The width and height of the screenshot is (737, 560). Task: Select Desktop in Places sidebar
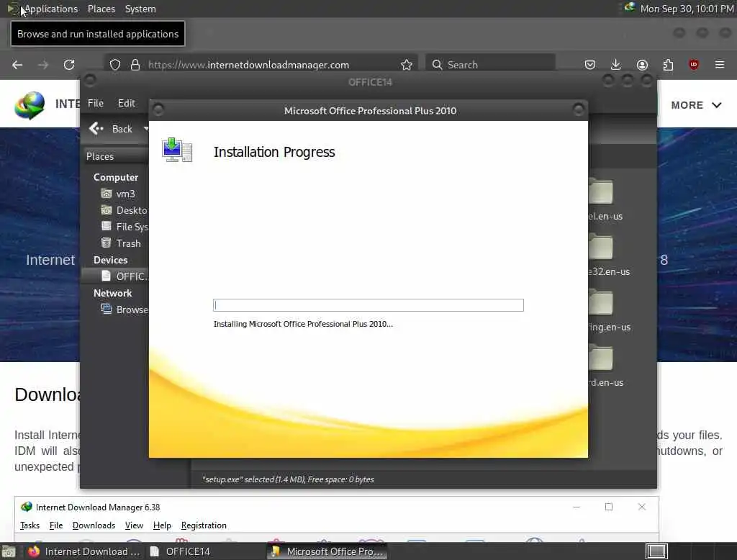tap(124, 210)
